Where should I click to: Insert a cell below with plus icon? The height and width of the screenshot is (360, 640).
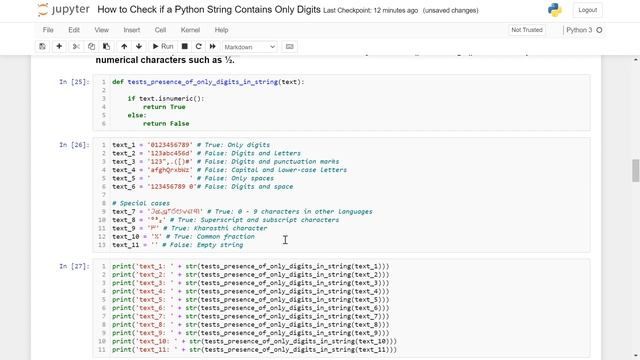[x=59, y=47]
